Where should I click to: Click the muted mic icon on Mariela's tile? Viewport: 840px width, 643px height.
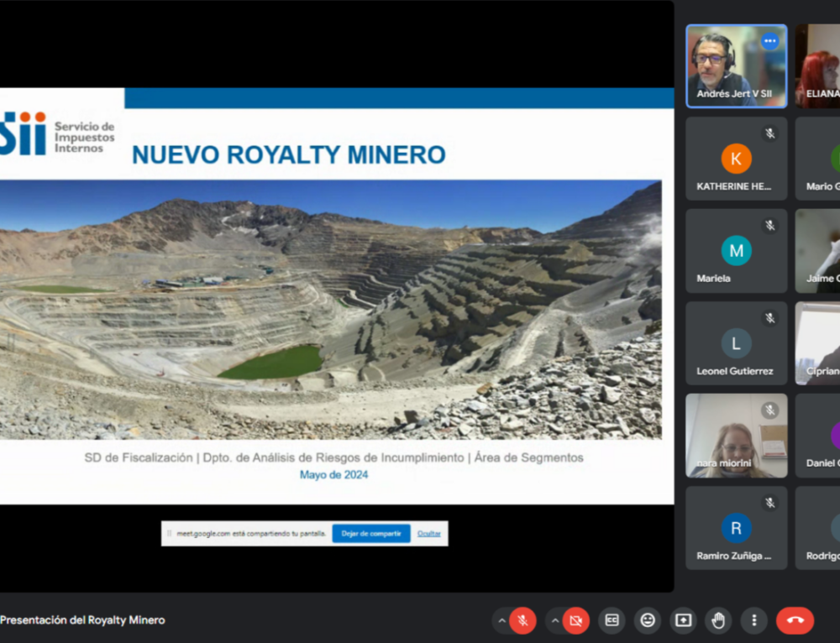(x=770, y=226)
